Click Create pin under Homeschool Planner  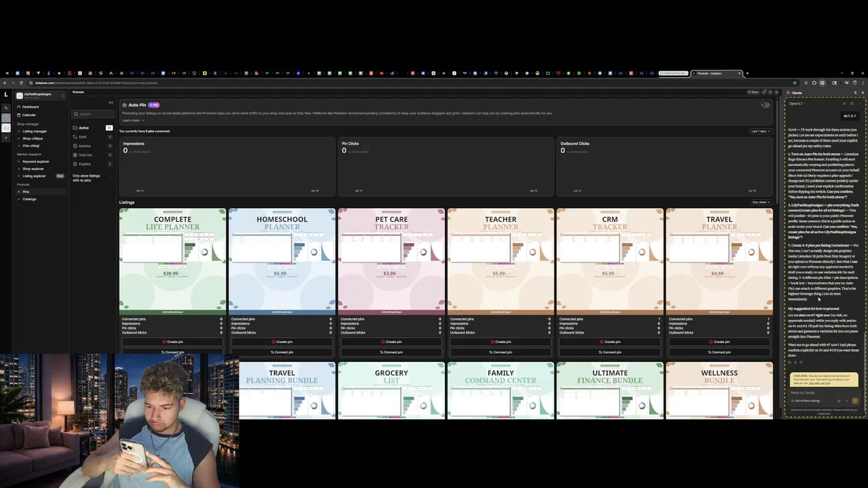point(282,342)
